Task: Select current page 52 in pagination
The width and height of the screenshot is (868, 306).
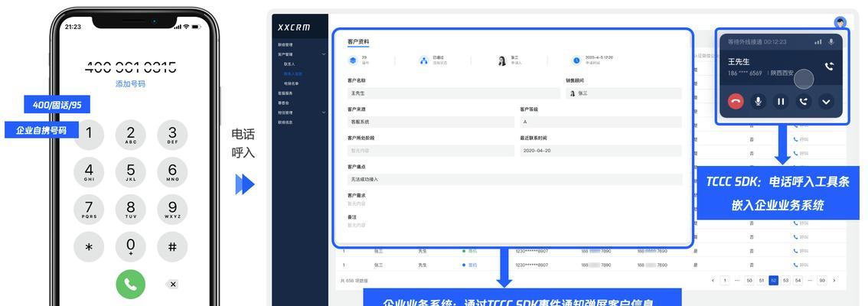Action: 774,281
